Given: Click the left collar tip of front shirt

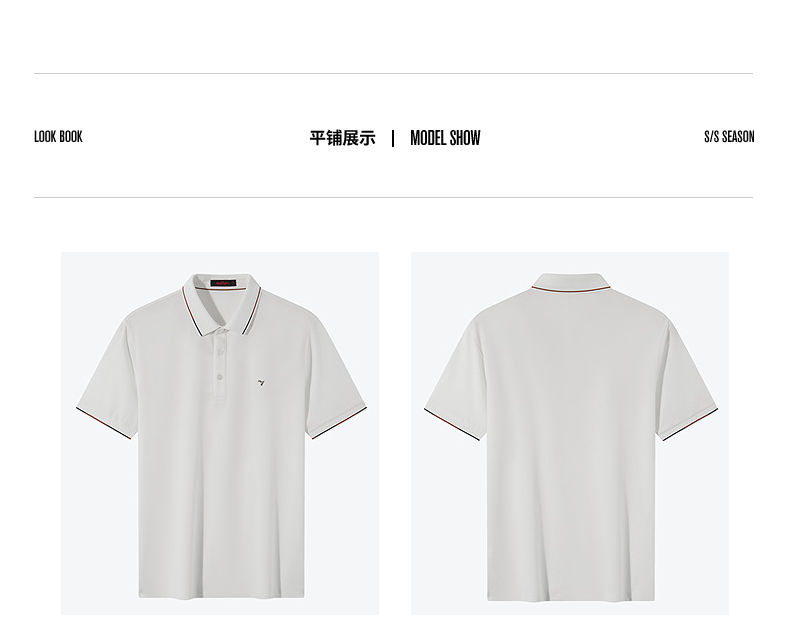Looking at the screenshot, I should pos(198,332).
